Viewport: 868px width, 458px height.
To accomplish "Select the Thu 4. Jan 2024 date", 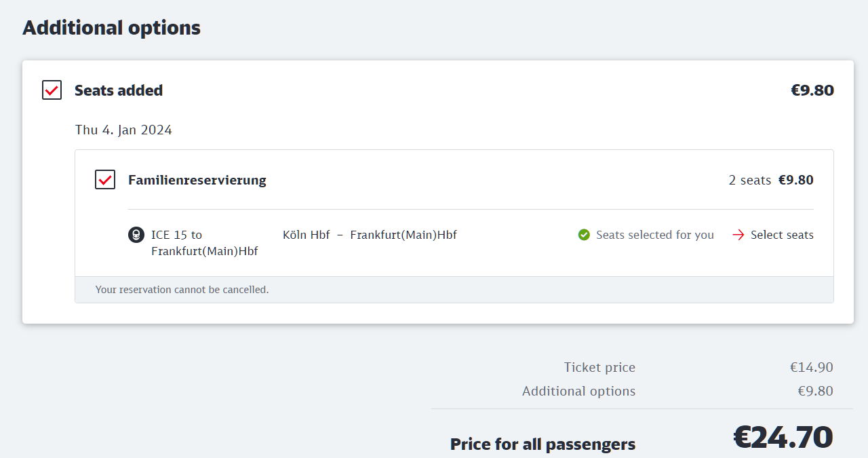I will [123, 130].
